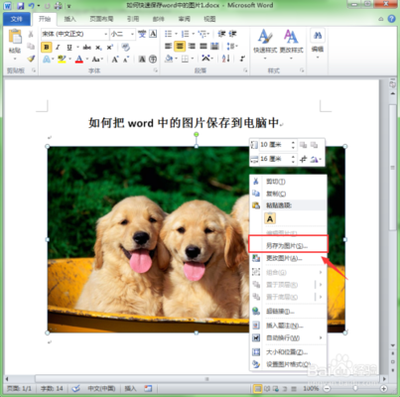Open the Change Case Aa dropdown
Viewport: 400px width, 397px height.
[96, 59]
